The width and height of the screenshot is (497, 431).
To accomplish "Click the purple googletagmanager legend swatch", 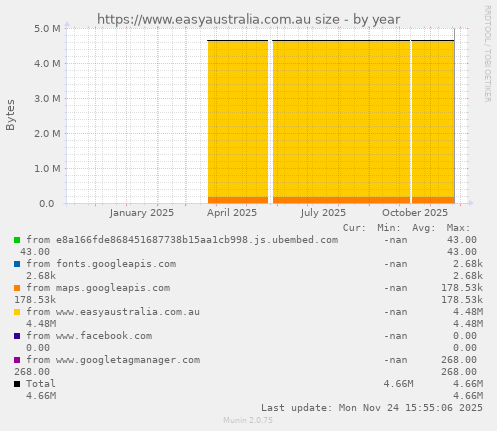I will (17, 360).
